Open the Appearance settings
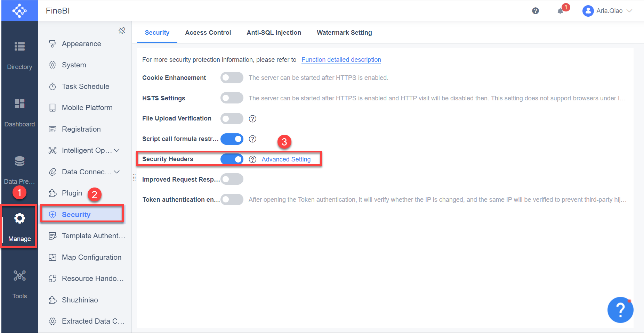 (x=81, y=43)
